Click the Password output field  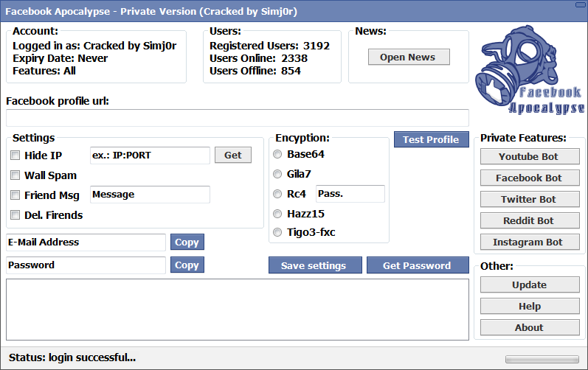(x=86, y=265)
